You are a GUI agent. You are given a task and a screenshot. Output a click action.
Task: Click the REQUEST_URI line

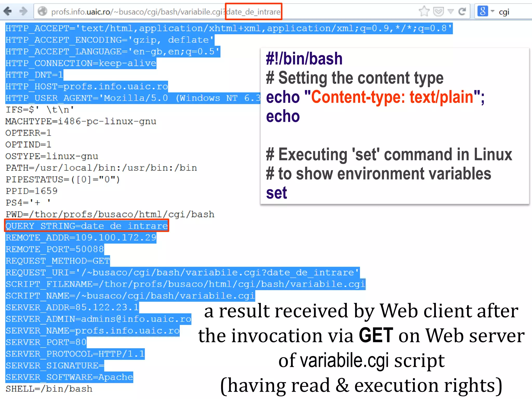point(183,272)
